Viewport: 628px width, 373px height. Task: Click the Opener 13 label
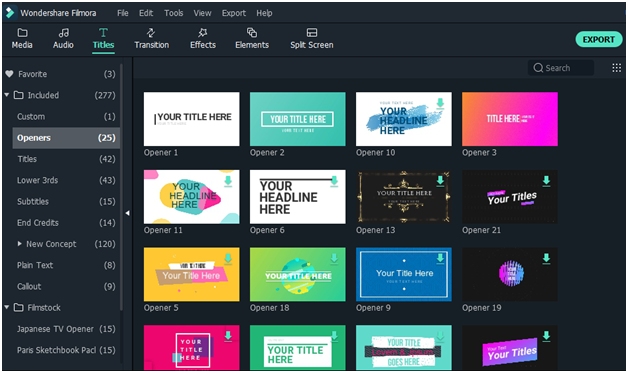point(375,230)
